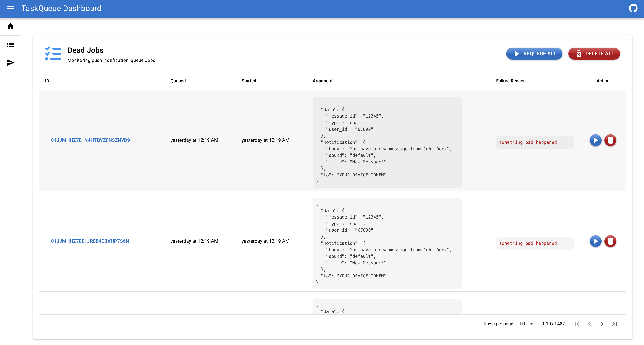Open job link 01JJMHHZ7E1N4HTBYZFNSZNYD9

click(x=91, y=140)
